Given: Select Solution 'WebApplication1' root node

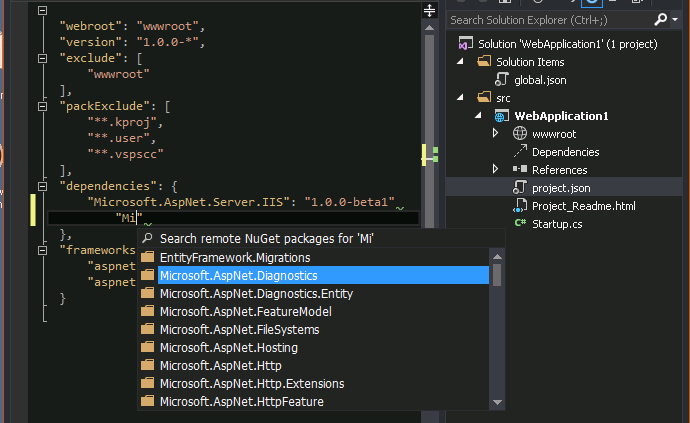Looking at the screenshot, I should click(568, 44).
